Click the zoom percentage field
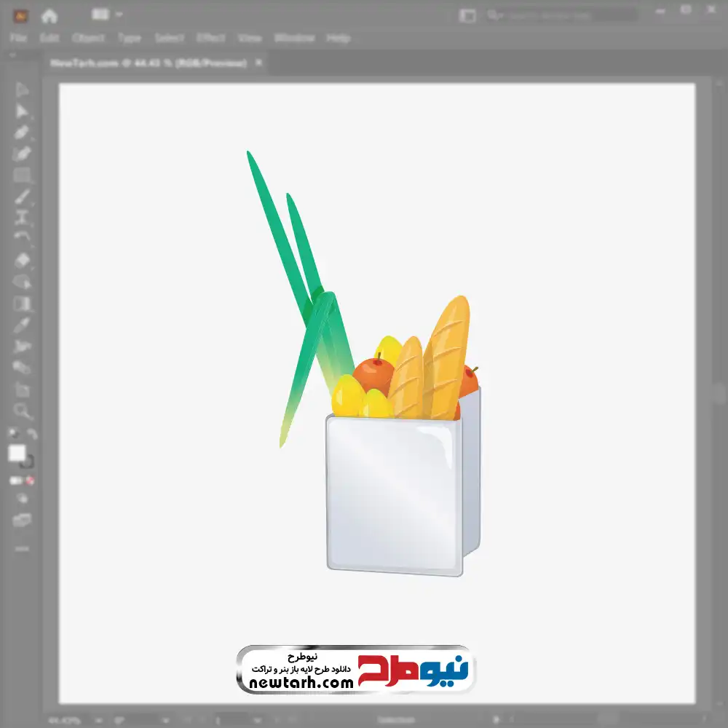The image size is (728, 728). pos(70,721)
